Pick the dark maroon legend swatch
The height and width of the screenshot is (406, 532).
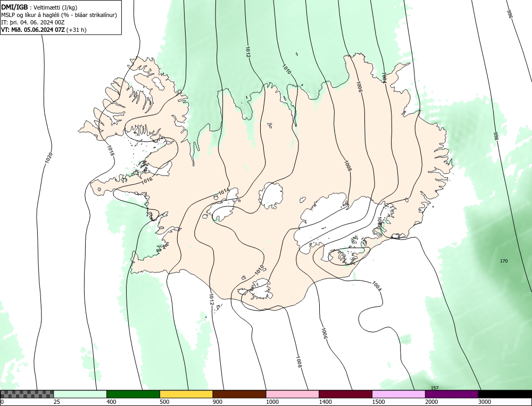[345, 394]
